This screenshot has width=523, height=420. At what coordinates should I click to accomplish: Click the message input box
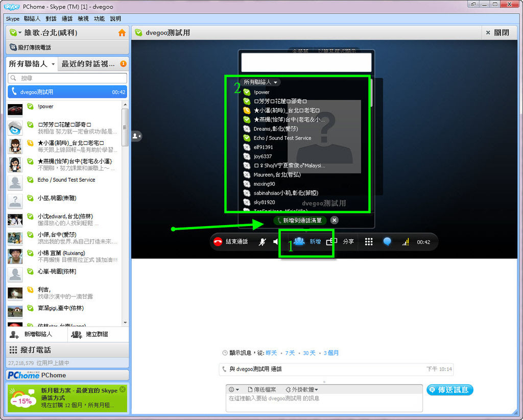324,403
